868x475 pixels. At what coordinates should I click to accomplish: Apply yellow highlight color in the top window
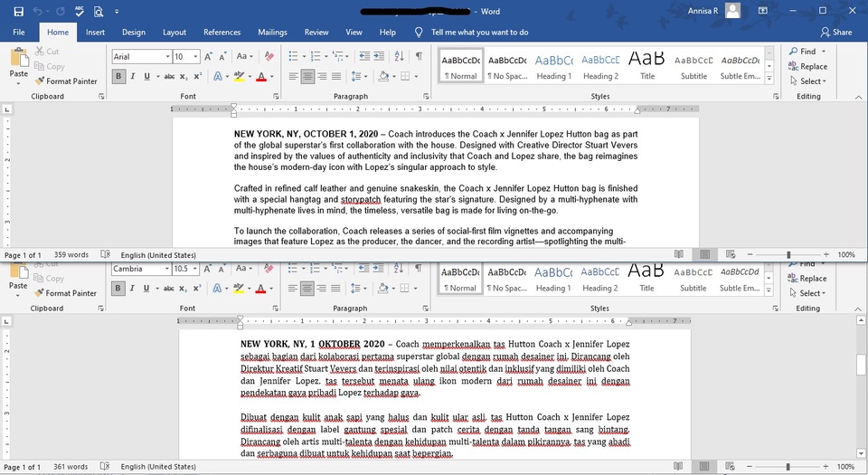[x=239, y=76]
